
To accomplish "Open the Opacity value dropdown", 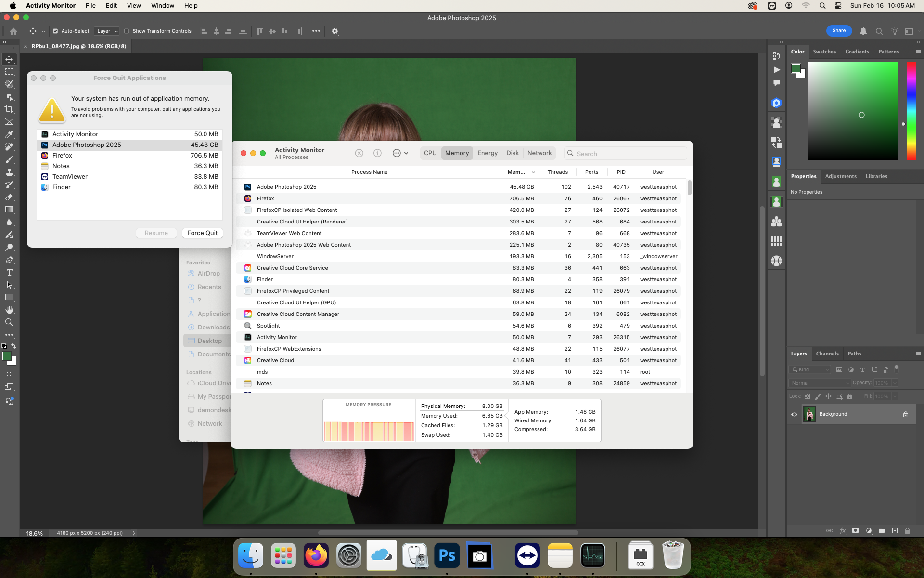I will 895,383.
